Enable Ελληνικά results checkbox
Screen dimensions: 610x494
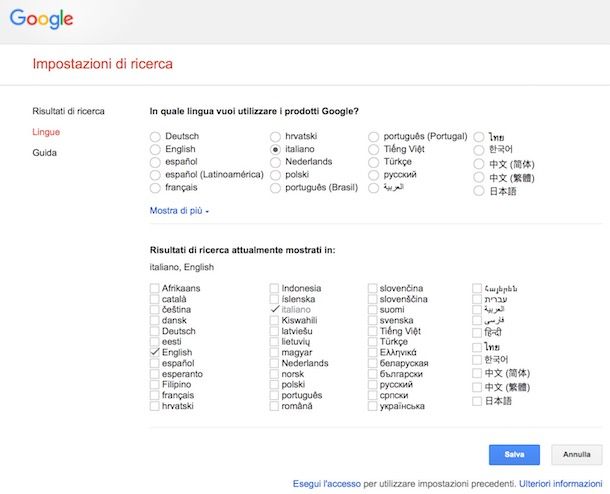373,352
